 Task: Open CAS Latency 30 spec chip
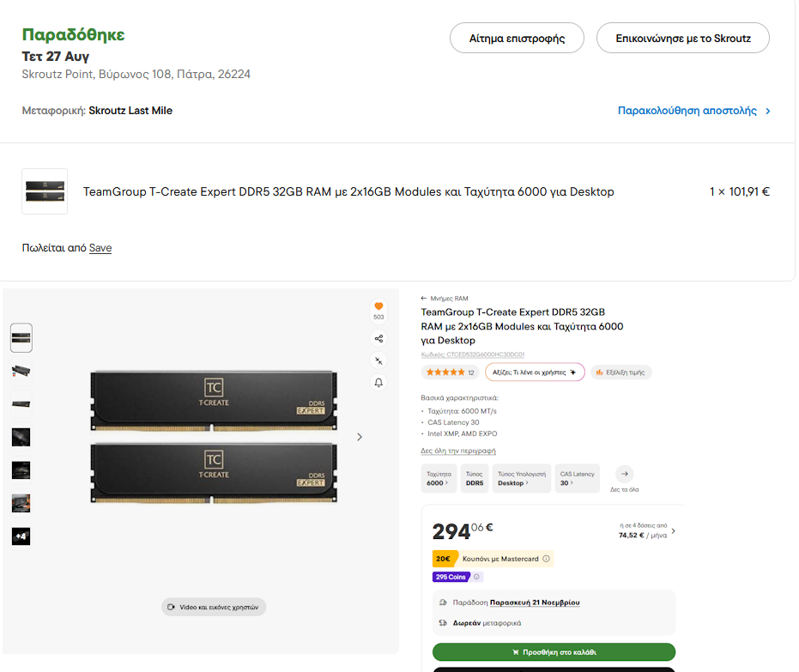click(x=577, y=478)
